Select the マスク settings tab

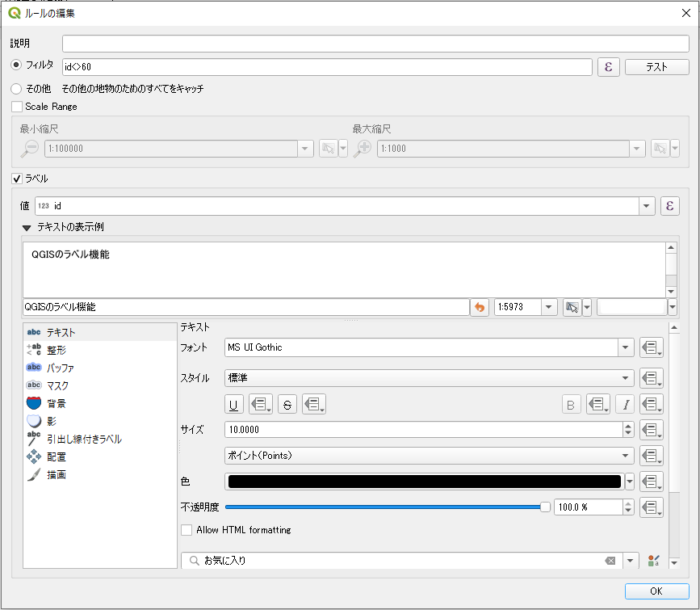pos(100,385)
